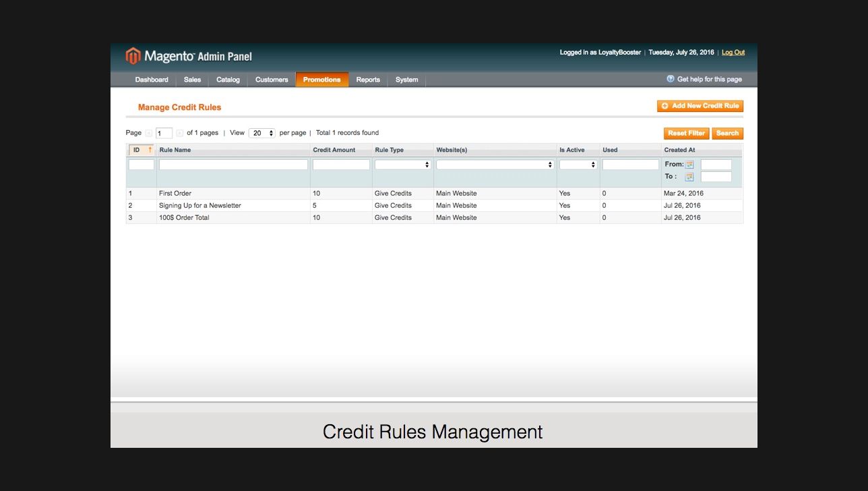Expand the Website(s) filter dropdown
868x491 pixels.
495,165
